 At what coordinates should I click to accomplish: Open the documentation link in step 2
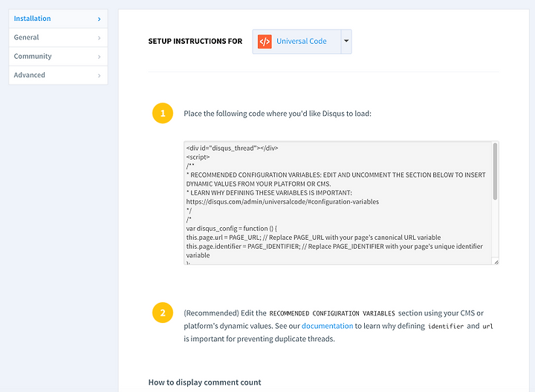coord(327,326)
